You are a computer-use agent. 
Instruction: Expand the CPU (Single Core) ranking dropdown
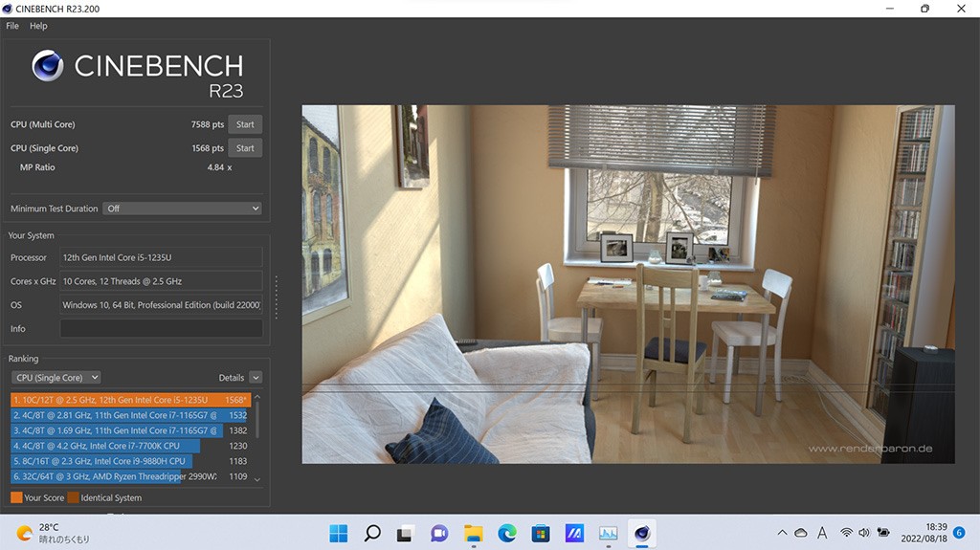[x=56, y=378]
